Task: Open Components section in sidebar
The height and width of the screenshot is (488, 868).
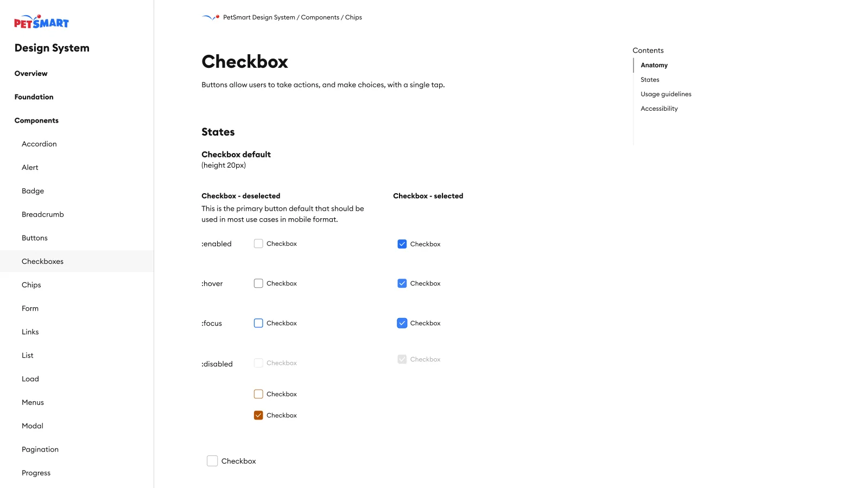Action: [x=36, y=121]
